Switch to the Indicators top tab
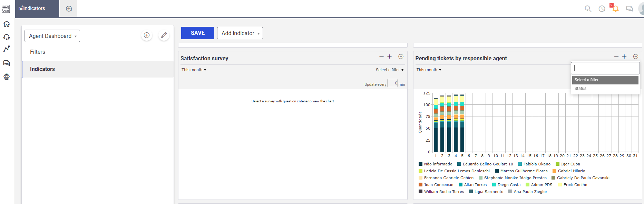644x204 pixels. (37, 9)
